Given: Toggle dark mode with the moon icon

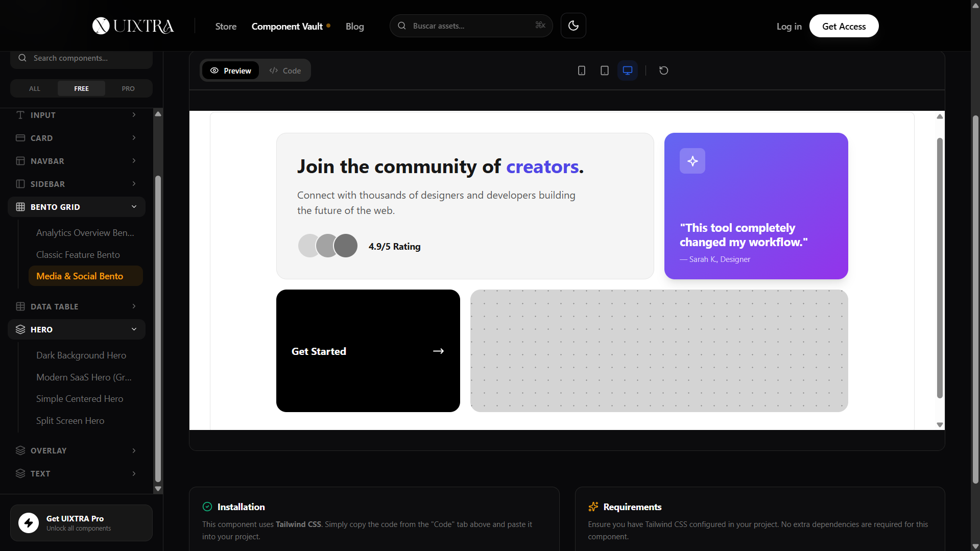Looking at the screenshot, I should 573,26.
